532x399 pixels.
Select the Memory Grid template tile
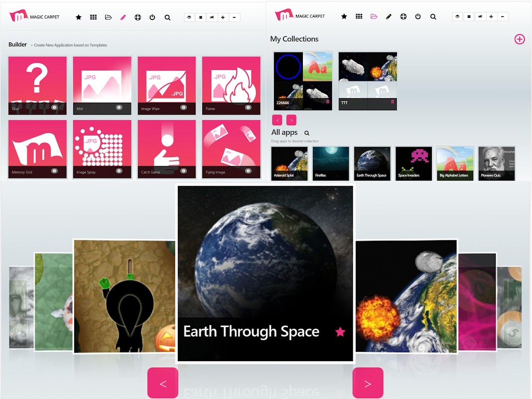[37, 149]
